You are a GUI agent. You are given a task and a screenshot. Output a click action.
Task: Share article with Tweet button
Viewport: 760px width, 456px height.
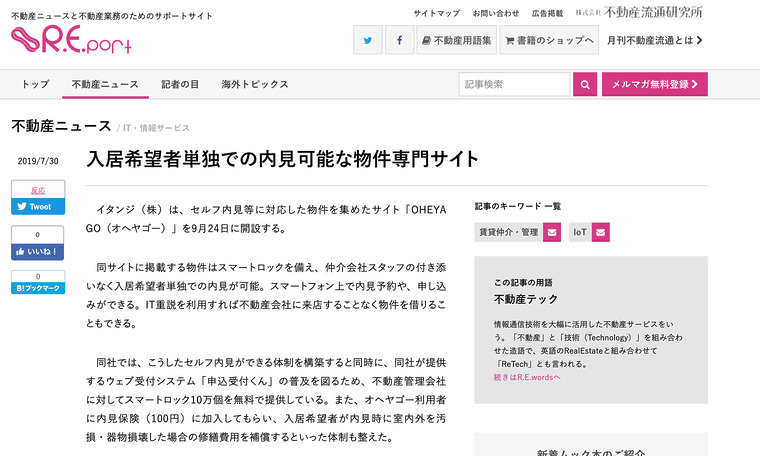pyautogui.click(x=38, y=207)
